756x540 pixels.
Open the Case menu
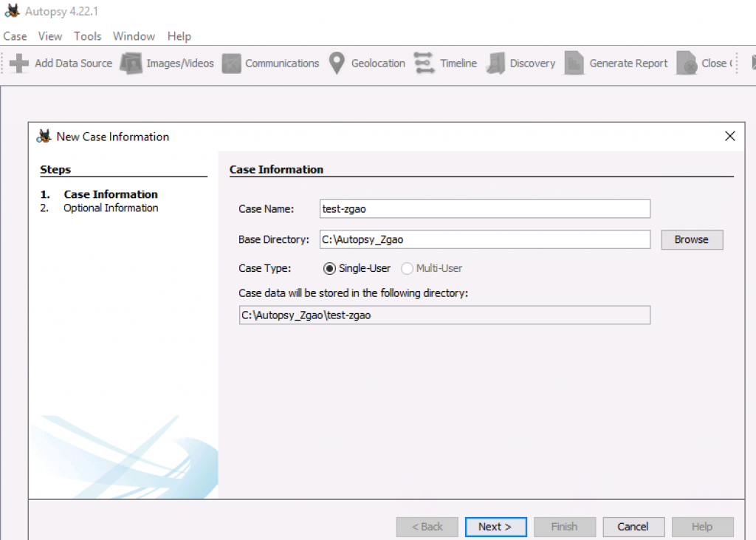pos(15,36)
